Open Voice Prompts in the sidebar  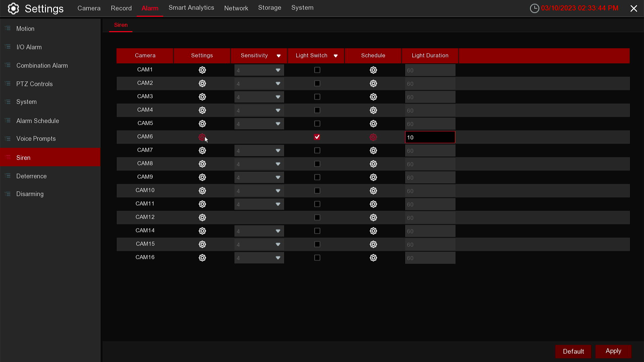(36, 138)
